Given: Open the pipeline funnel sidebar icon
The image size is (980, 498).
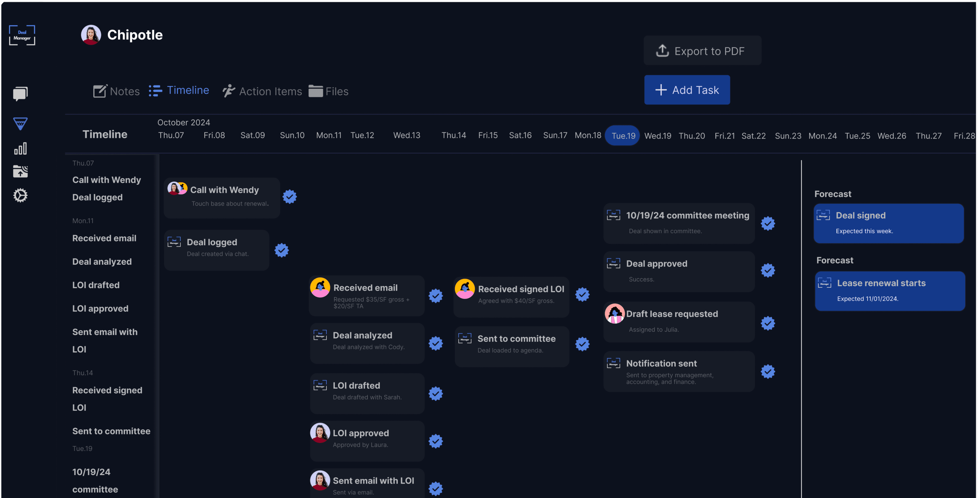Looking at the screenshot, I should [x=20, y=123].
